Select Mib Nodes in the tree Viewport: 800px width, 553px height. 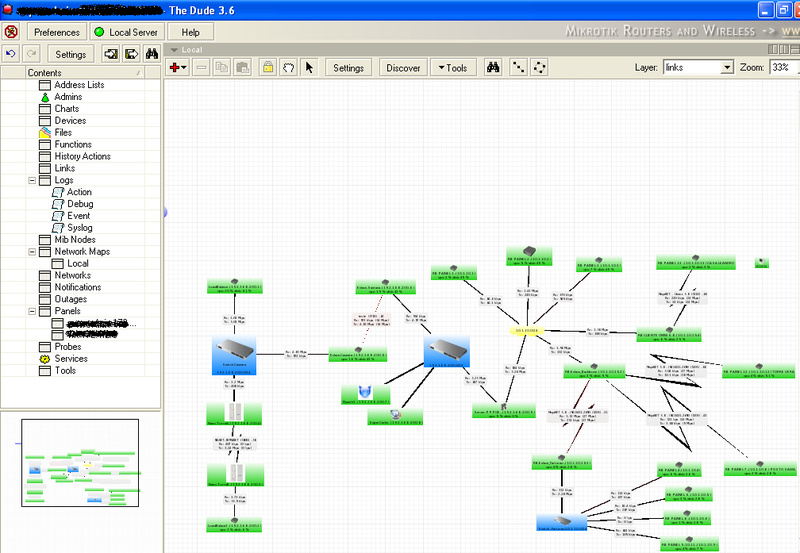pos(74,239)
